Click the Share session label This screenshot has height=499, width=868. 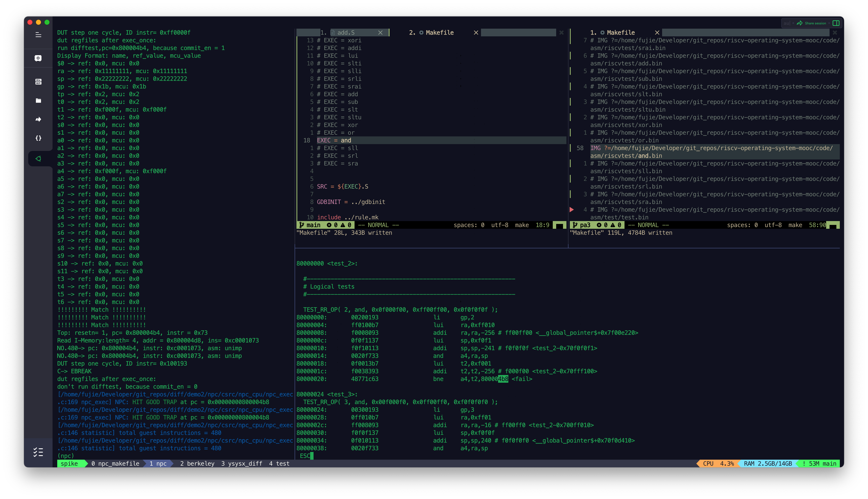(815, 23)
